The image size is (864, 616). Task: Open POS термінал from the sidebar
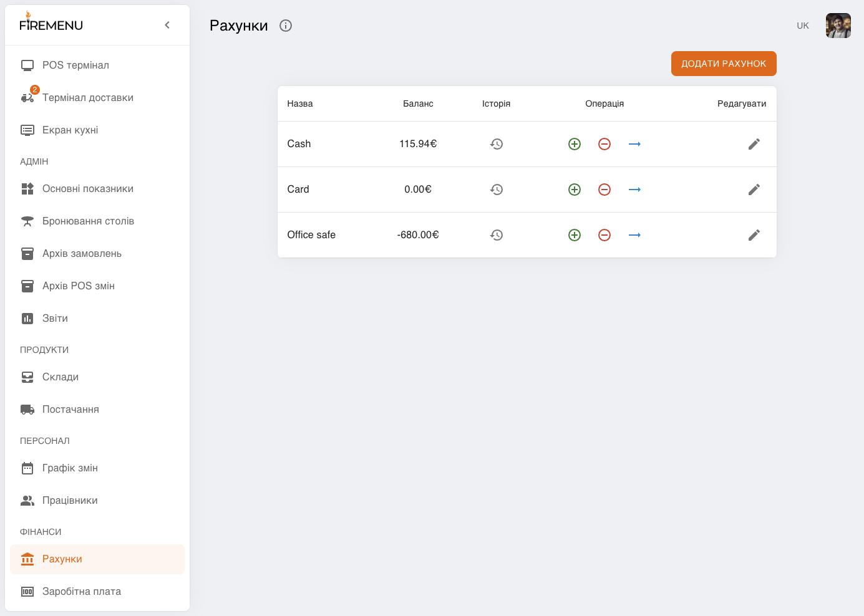[97, 65]
